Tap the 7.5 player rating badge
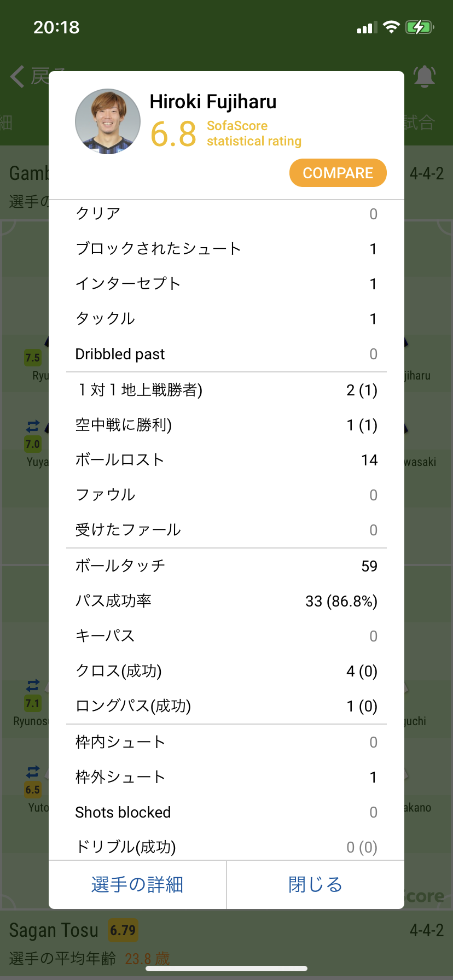Image resolution: width=453 pixels, height=980 pixels. (33, 358)
